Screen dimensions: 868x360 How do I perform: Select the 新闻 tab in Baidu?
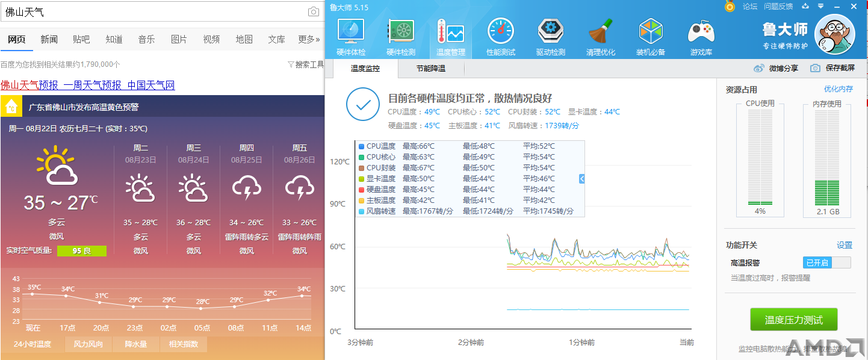(x=49, y=39)
